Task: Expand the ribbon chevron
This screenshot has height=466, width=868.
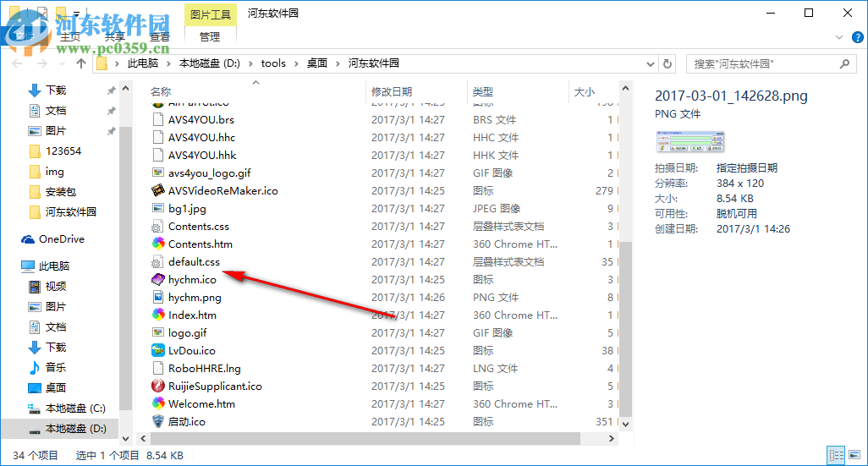Action: [x=839, y=37]
